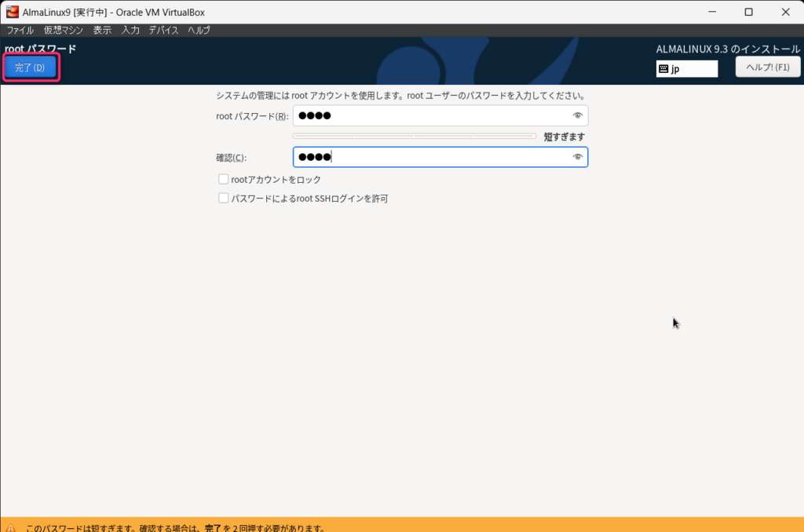This screenshot has width=804, height=532.
Task: Open the 仮想マシン menu
Action: [63, 31]
